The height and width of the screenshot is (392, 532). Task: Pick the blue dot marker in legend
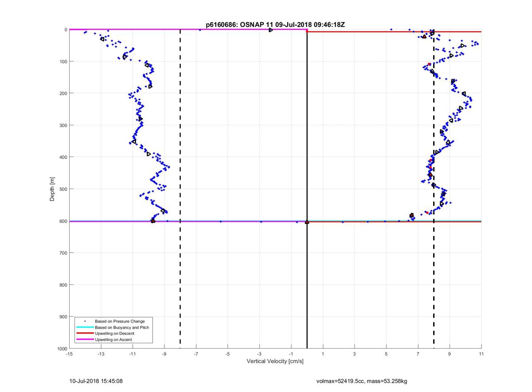pyautogui.click(x=85, y=321)
